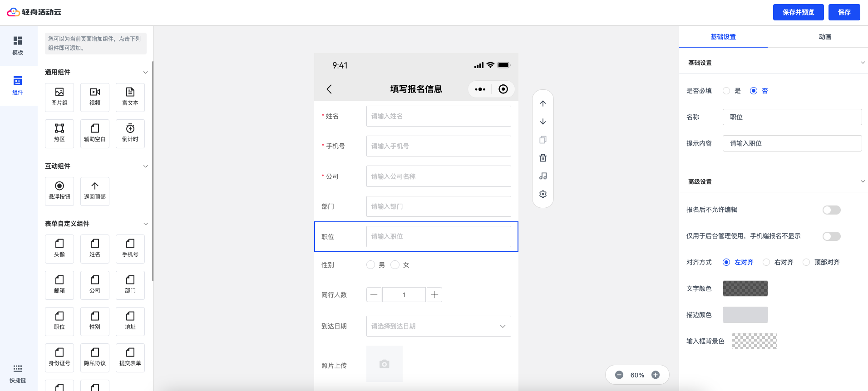Click the delete trash icon in floating toolbar

(542, 158)
